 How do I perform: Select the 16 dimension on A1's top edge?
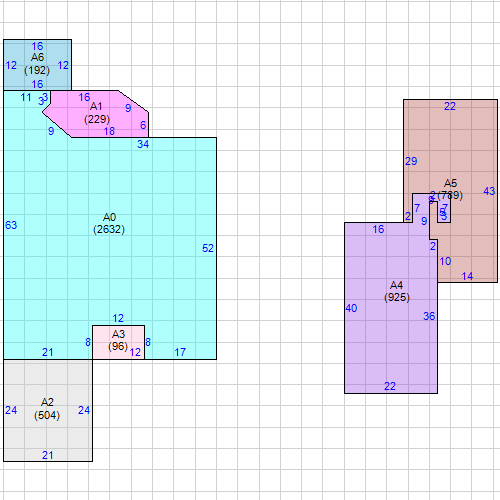[x=84, y=97]
